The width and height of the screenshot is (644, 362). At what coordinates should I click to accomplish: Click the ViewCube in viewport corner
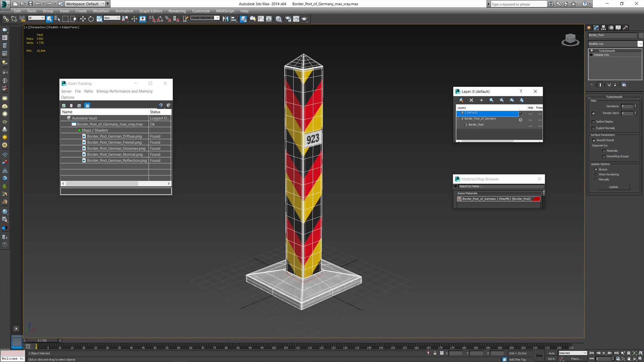(x=570, y=40)
